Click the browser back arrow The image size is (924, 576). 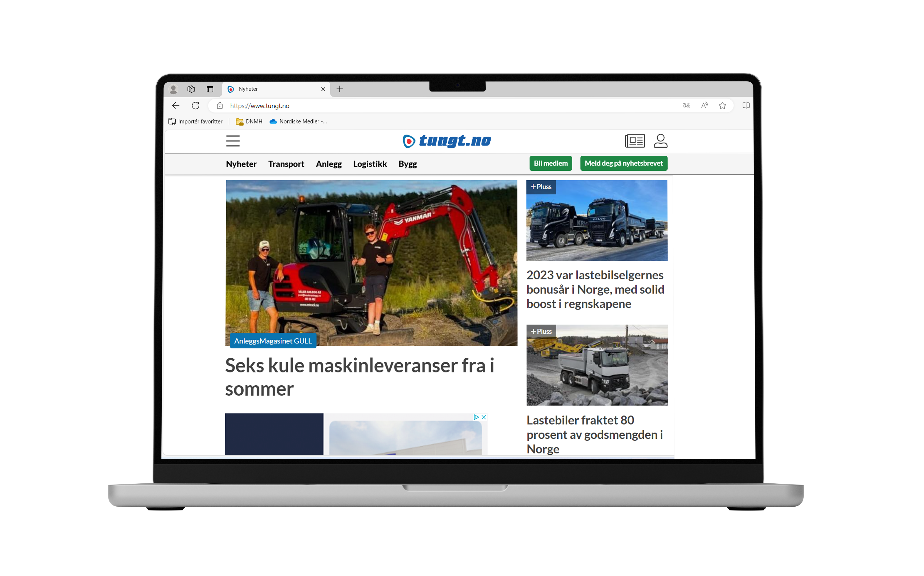(176, 106)
